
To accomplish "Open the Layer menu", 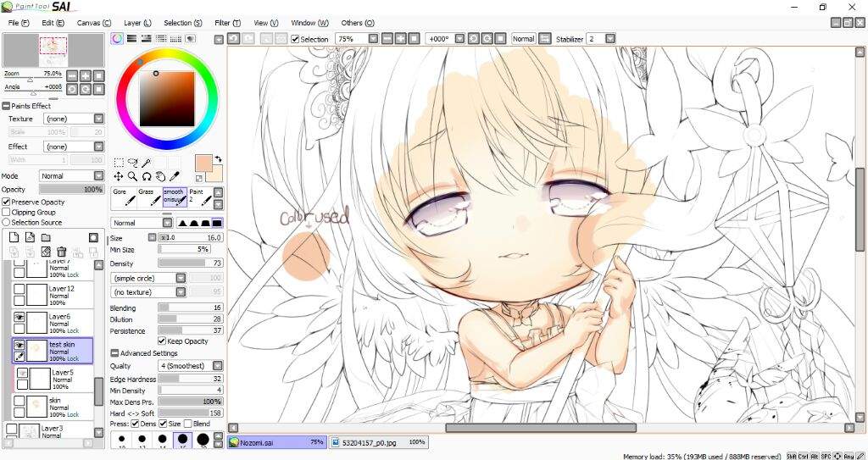I will (137, 23).
